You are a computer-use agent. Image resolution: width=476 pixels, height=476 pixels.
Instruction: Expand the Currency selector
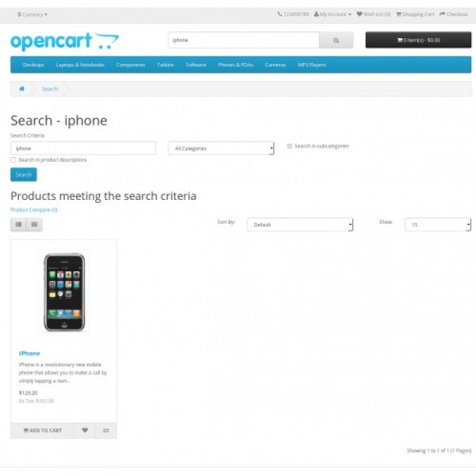click(33, 14)
